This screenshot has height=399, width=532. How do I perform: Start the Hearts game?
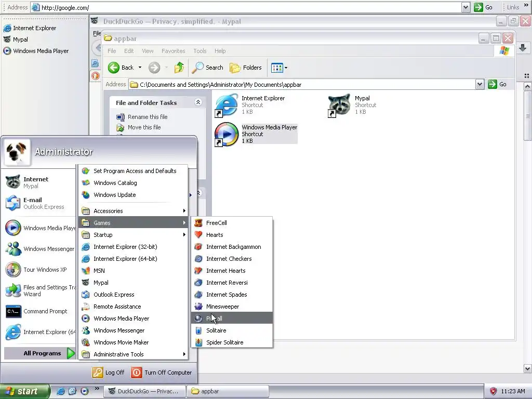[232, 235]
